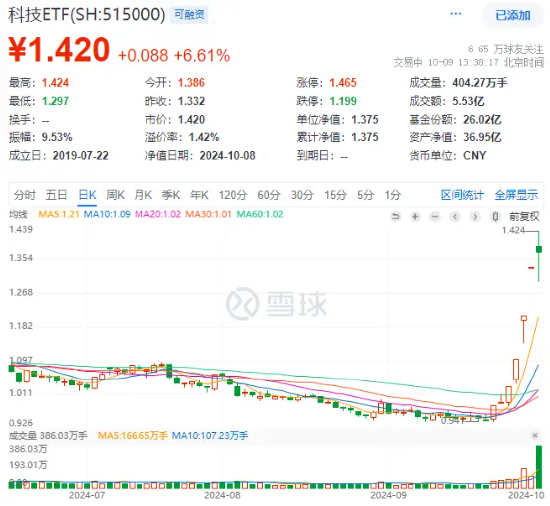The height and width of the screenshot is (506, 550).
Task: Click the MA5:1.21 indicator label
Action: coord(59,214)
